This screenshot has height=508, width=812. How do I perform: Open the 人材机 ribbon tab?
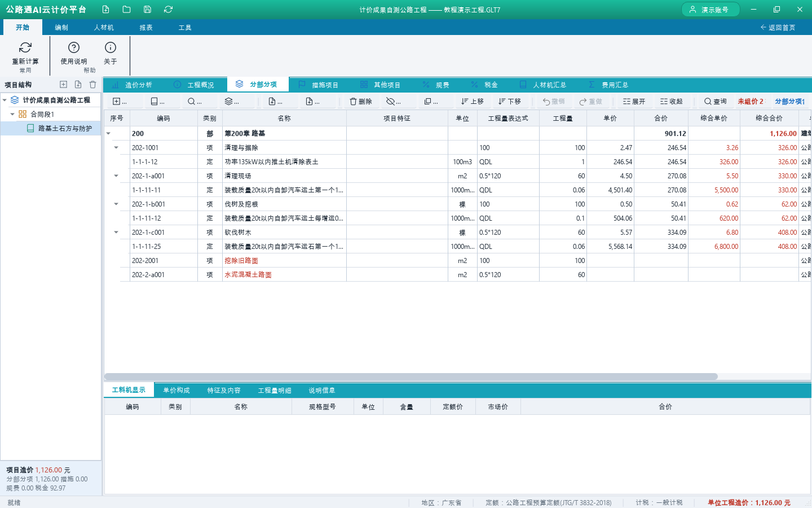[104, 28]
